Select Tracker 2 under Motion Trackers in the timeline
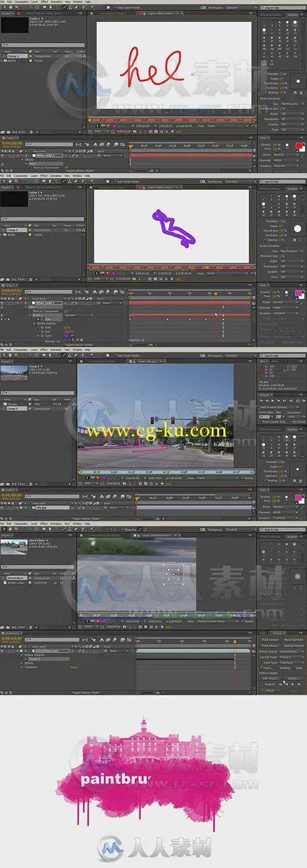 pyautogui.click(x=34, y=659)
